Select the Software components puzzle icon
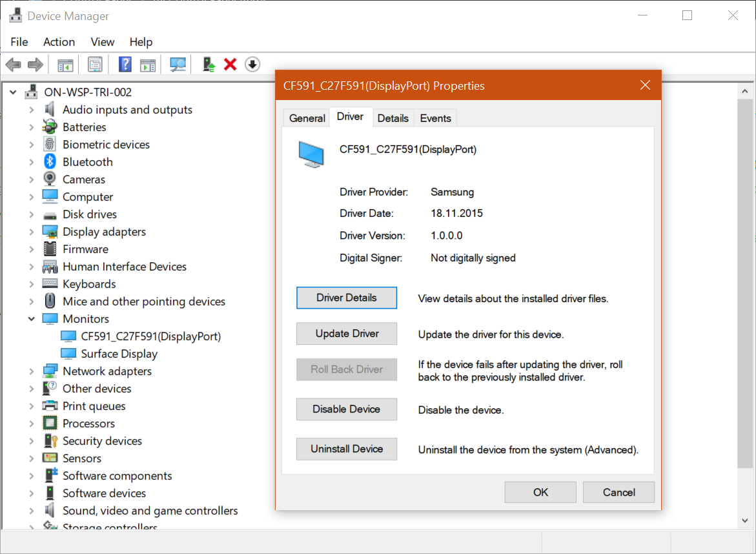The width and height of the screenshot is (756, 554). click(x=50, y=475)
